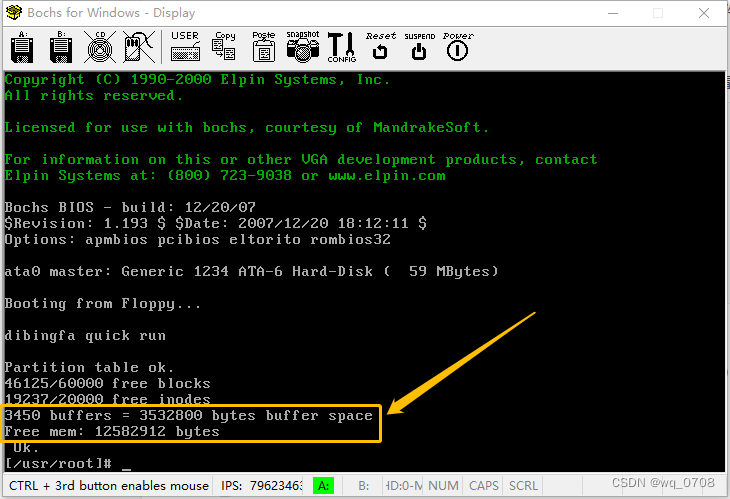Viewport: 730px width, 499px height.
Task: Click the CAPS status indicator
Action: point(484,486)
